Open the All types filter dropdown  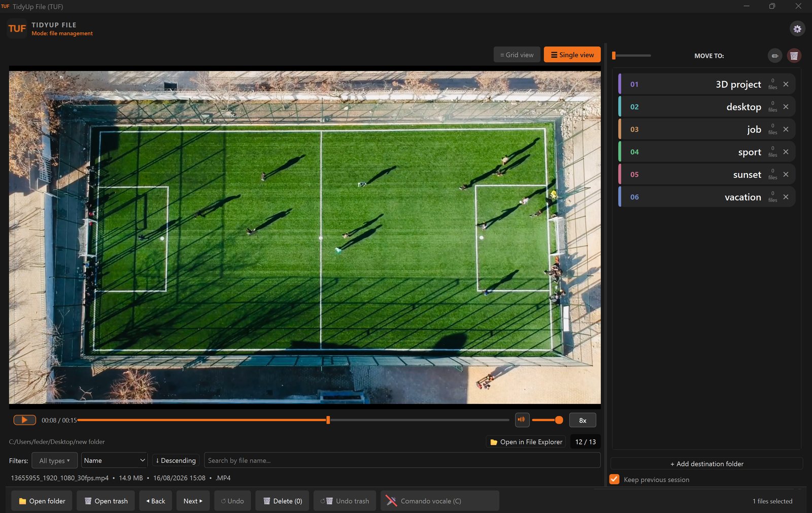pyautogui.click(x=54, y=461)
